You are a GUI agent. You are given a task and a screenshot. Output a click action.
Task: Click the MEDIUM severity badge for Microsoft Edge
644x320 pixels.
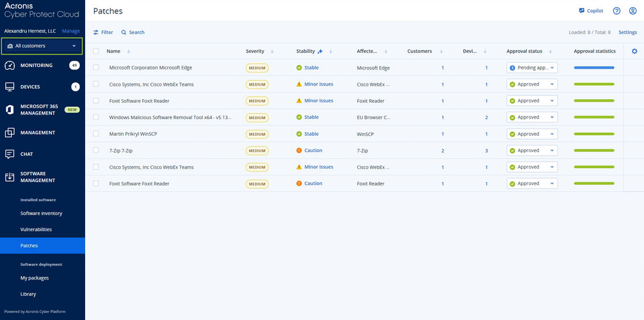tap(257, 68)
